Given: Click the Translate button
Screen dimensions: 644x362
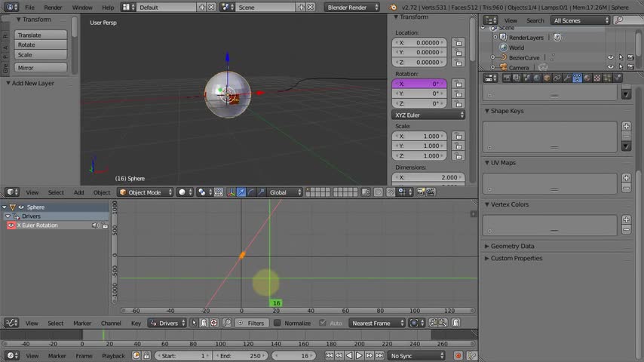Looking at the screenshot, I should [41, 35].
